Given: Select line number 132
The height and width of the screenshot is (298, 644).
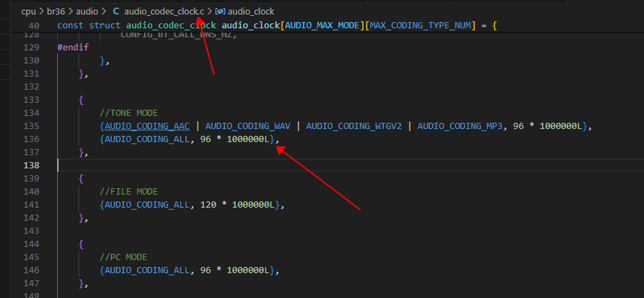Looking at the screenshot, I should click(31, 87).
